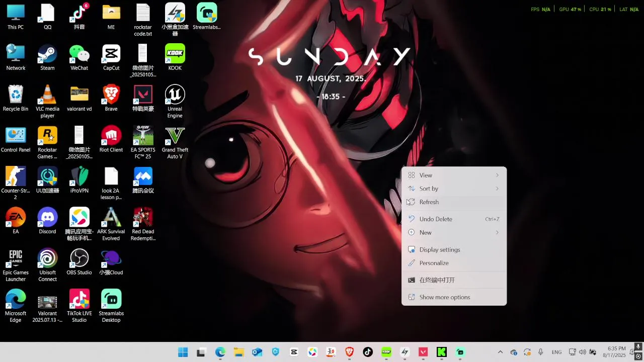This screenshot has height=362, width=644.
Task: Select TikTok LIVE Studio desktop icon
Action: click(79, 306)
